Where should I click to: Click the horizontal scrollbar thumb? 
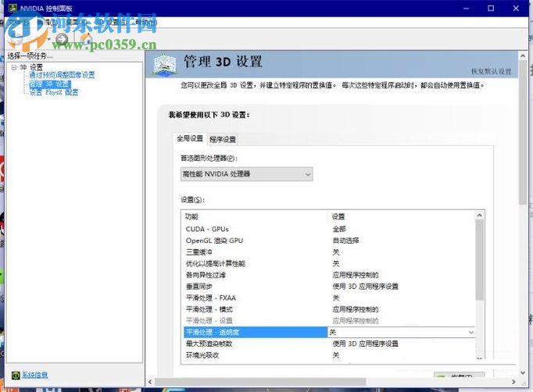(x=260, y=382)
